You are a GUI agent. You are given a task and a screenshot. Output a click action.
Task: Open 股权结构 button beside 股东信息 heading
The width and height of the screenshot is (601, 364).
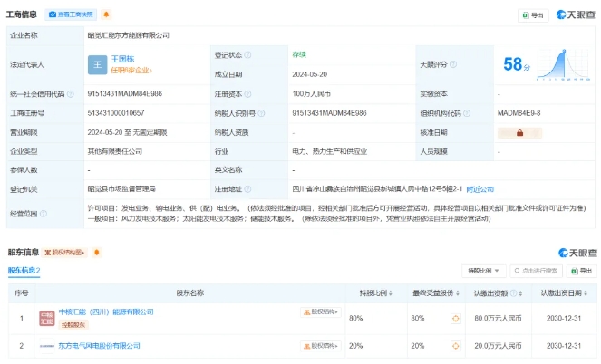[65, 252]
